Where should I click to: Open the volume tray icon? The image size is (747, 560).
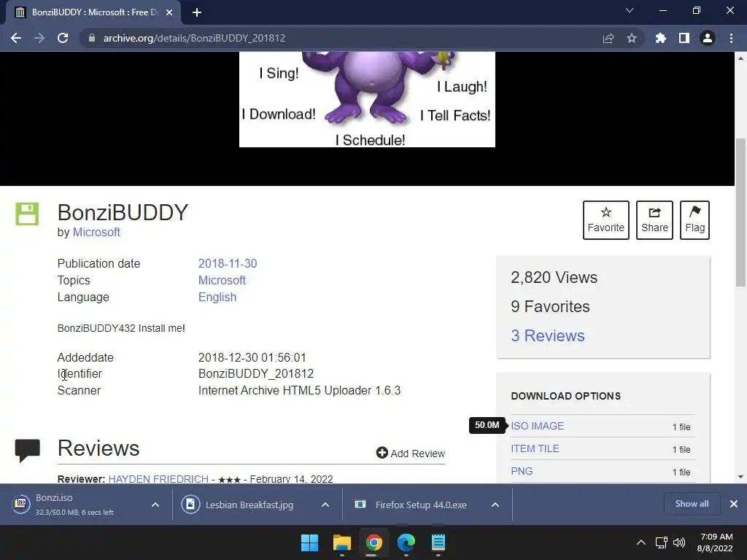(679, 542)
